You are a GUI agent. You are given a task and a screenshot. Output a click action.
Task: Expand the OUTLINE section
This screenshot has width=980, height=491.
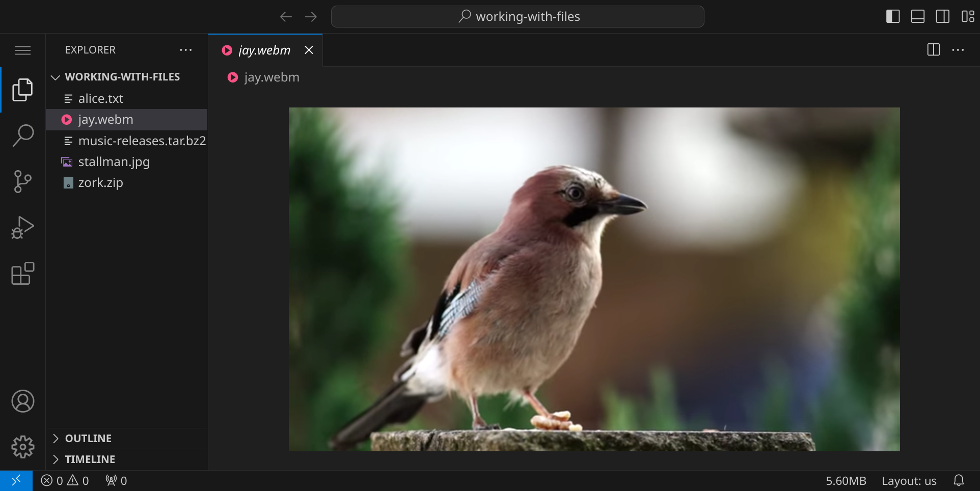[88, 439]
